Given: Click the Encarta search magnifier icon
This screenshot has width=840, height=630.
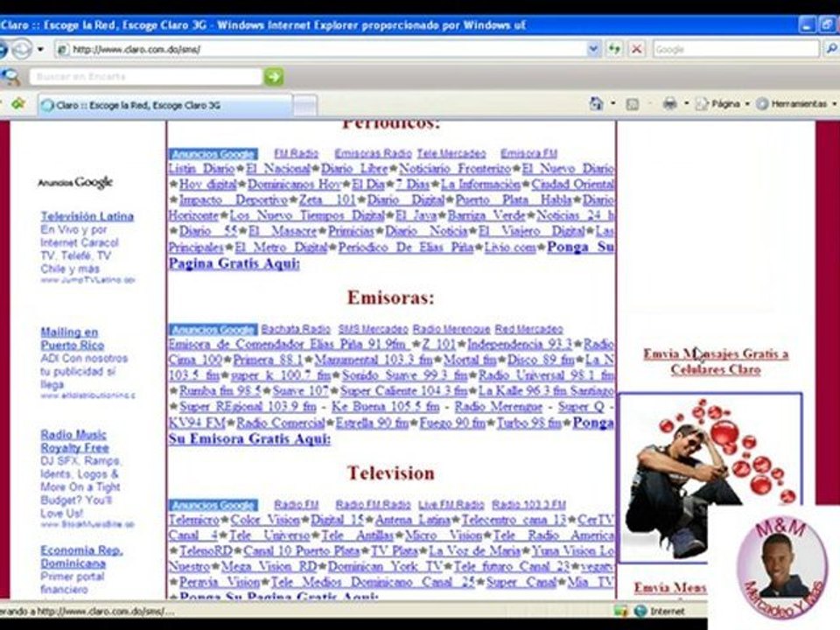Looking at the screenshot, I should 10,77.
